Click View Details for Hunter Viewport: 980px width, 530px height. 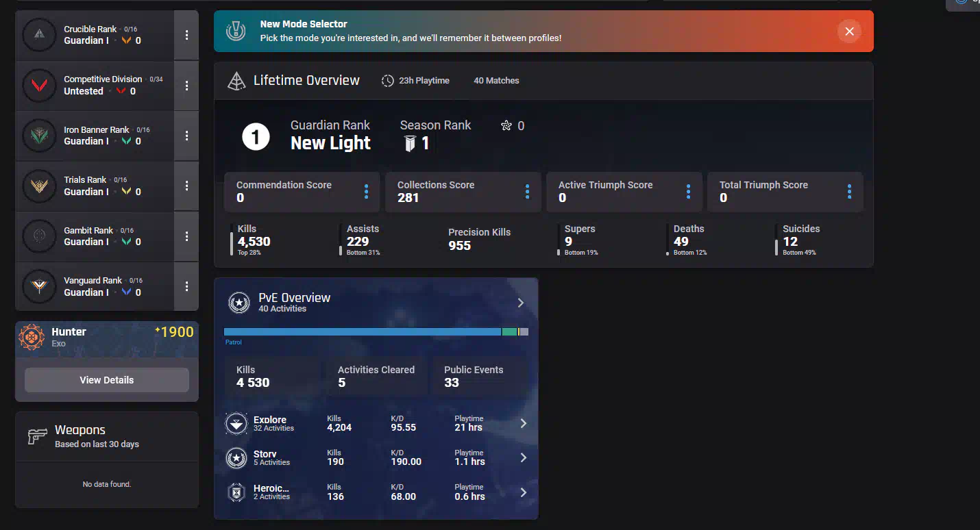click(107, 380)
